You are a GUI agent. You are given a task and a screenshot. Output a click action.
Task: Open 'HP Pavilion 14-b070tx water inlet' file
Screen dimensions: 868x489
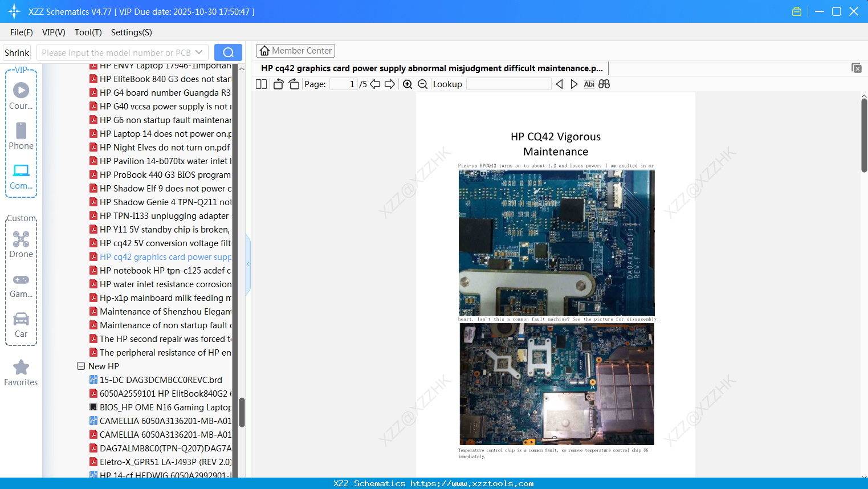(161, 161)
